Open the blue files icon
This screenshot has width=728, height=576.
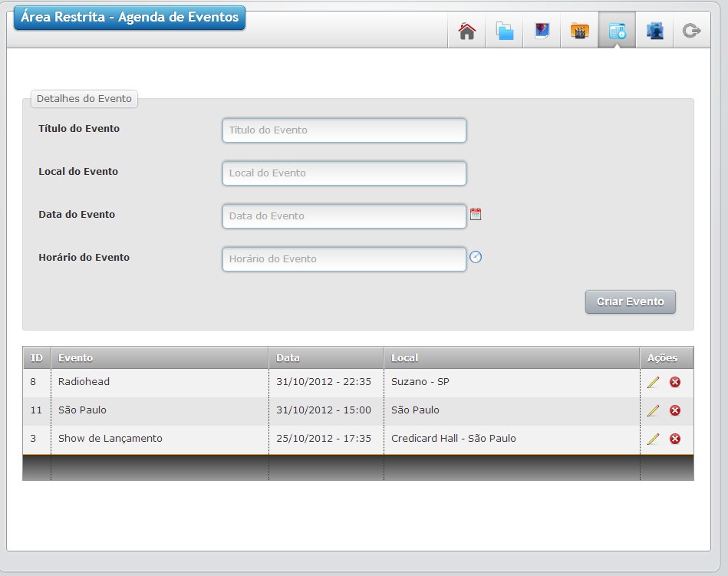505,31
